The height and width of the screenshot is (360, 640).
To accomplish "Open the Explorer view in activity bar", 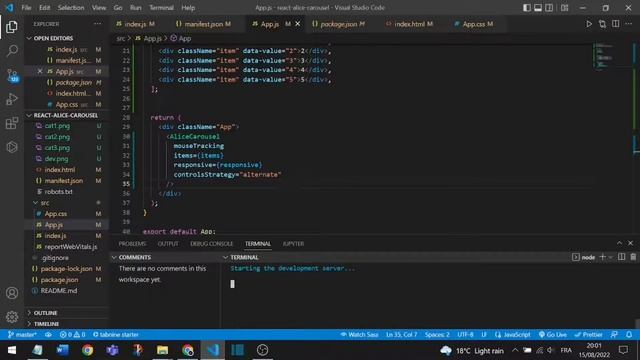I will (12, 27).
